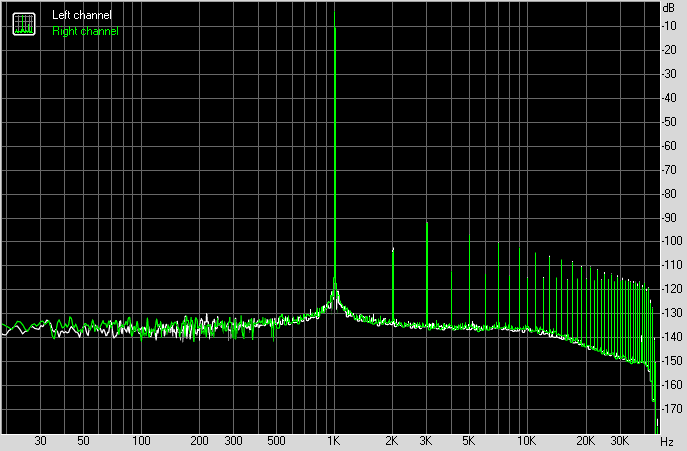Click the 10K frequency axis label
Viewport: 687px width, 451px height.
pos(526,440)
